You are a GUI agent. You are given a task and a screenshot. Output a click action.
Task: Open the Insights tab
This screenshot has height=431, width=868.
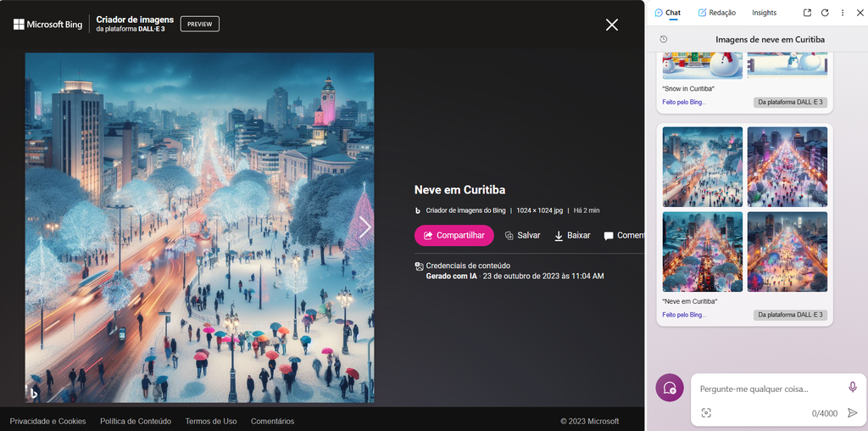pyautogui.click(x=764, y=13)
